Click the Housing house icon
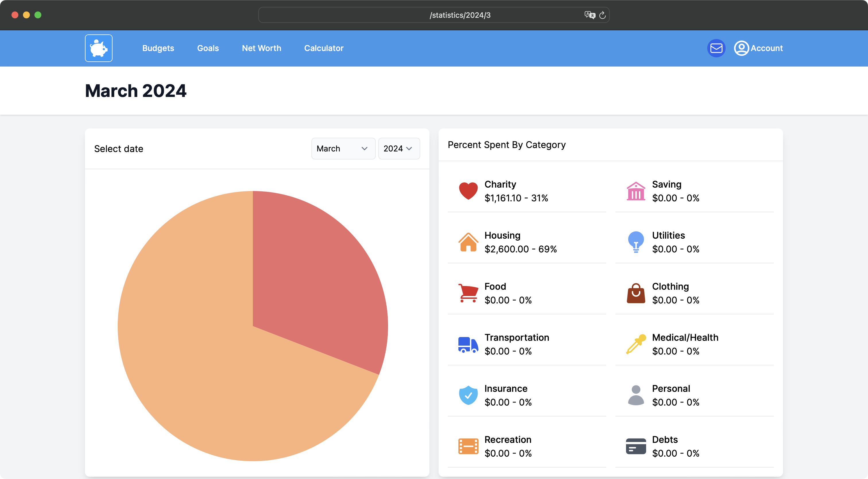 click(x=468, y=242)
